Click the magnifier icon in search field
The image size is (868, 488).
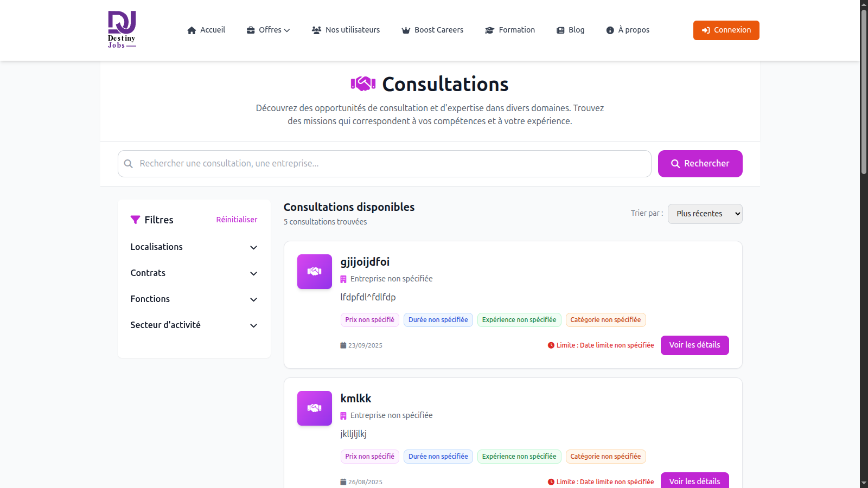(x=129, y=164)
